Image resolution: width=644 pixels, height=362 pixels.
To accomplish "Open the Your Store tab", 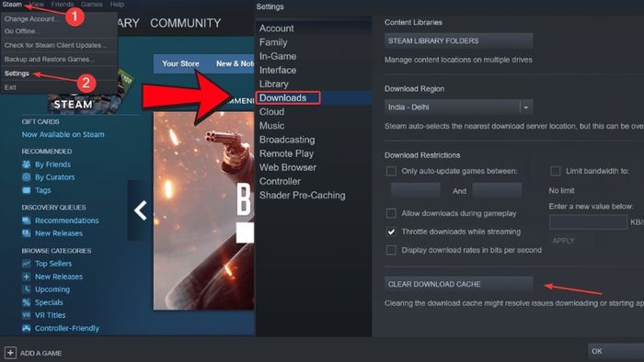I will pos(180,63).
